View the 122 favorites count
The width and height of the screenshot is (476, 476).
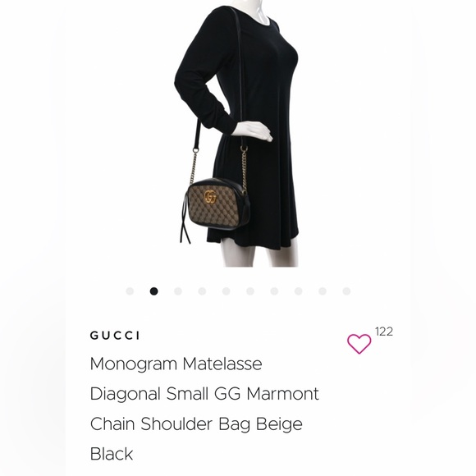tap(384, 332)
